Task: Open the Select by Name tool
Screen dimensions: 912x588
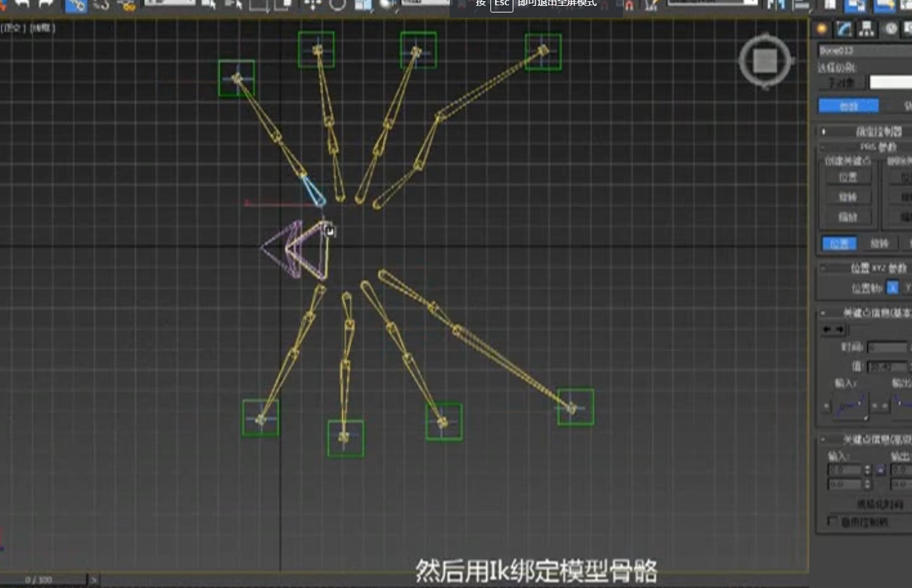Action: point(233,5)
